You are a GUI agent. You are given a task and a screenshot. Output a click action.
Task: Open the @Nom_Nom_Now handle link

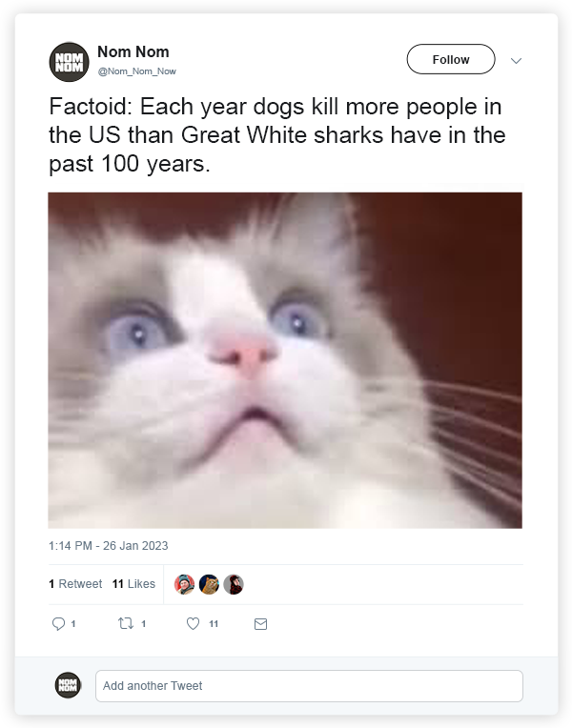point(136,71)
